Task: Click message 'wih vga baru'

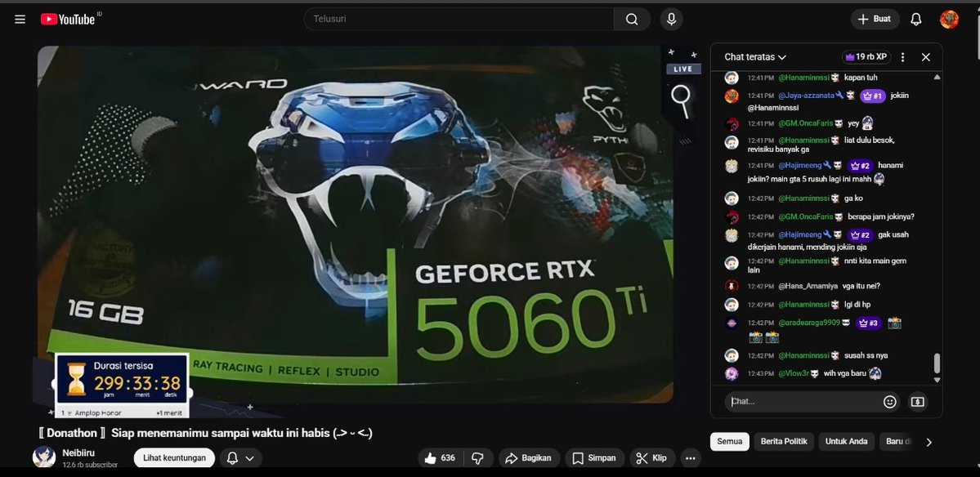Action: coord(846,373)
